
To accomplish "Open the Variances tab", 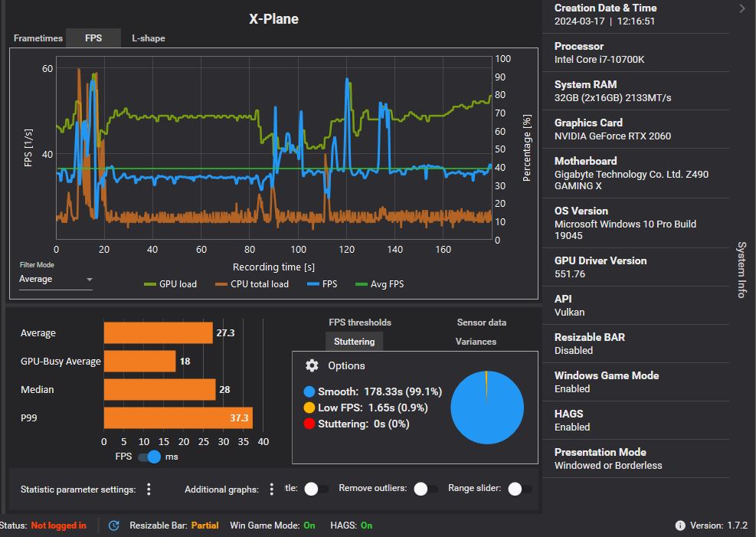I will click(x=476, y=342).
